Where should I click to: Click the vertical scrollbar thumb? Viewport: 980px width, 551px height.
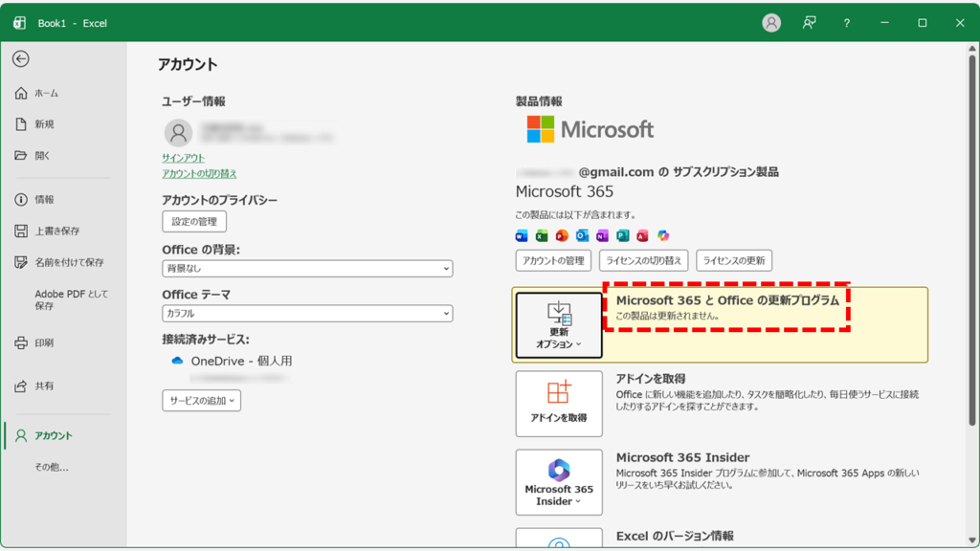pos(972,240)
